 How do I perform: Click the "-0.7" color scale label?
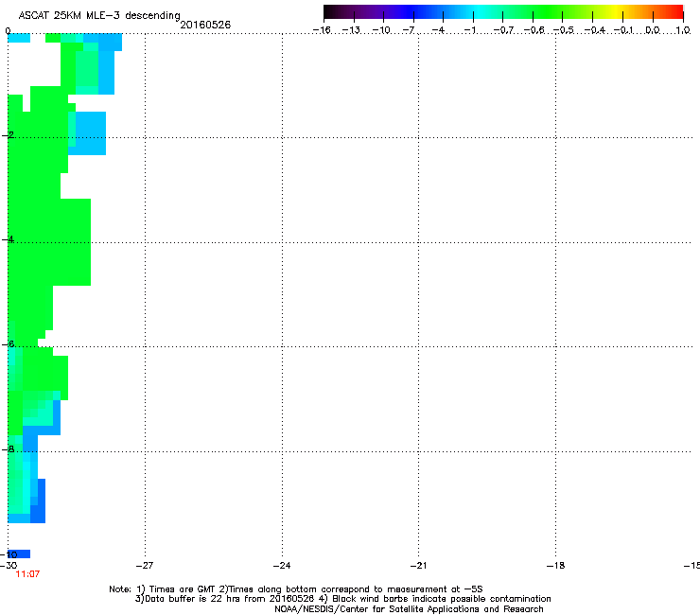pyautogui.click(x=503, y=30)
